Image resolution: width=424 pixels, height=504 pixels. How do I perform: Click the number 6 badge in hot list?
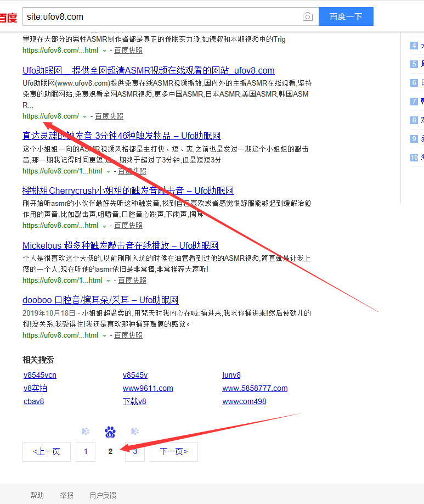click(x=414, y=82)
